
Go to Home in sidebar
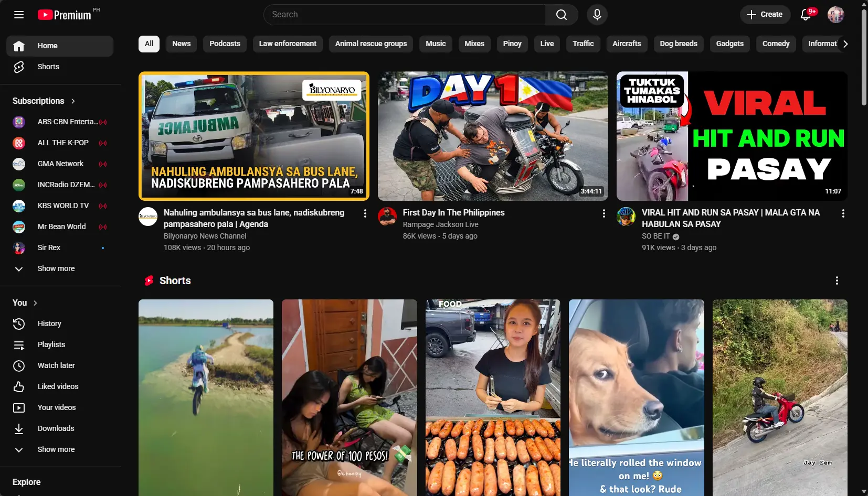pos(60,46)
